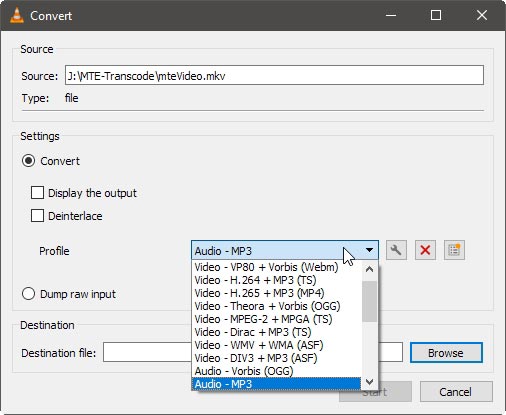Screen dimensions: 506x415
Task: Delete selected profile with red X
Action: [x=425, y=250]
